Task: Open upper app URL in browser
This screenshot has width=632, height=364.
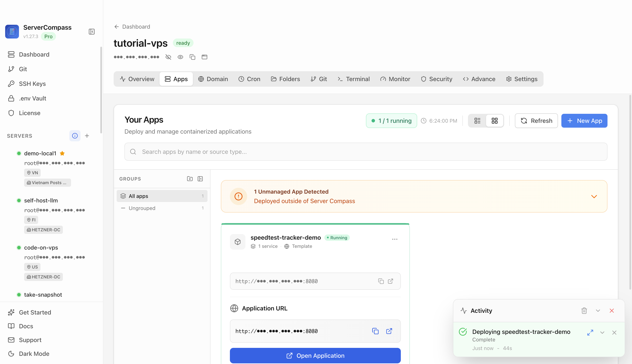Action: pyautogui.click(x=390, y=281)
